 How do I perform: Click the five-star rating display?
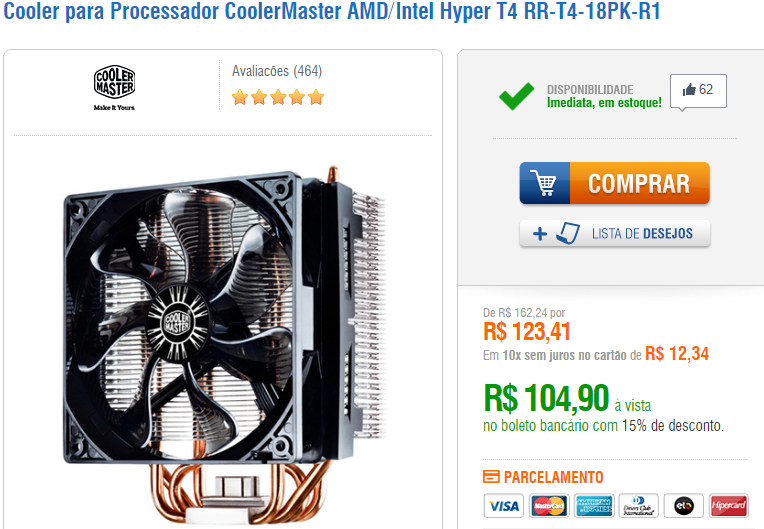coord(278,97)
